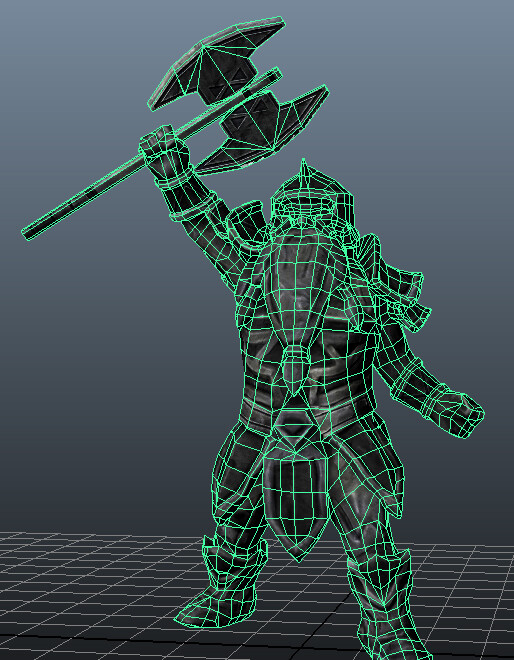514x660 pixels.
Task: Click the diamond-shaped belt buckle
Action: [296, 423]
